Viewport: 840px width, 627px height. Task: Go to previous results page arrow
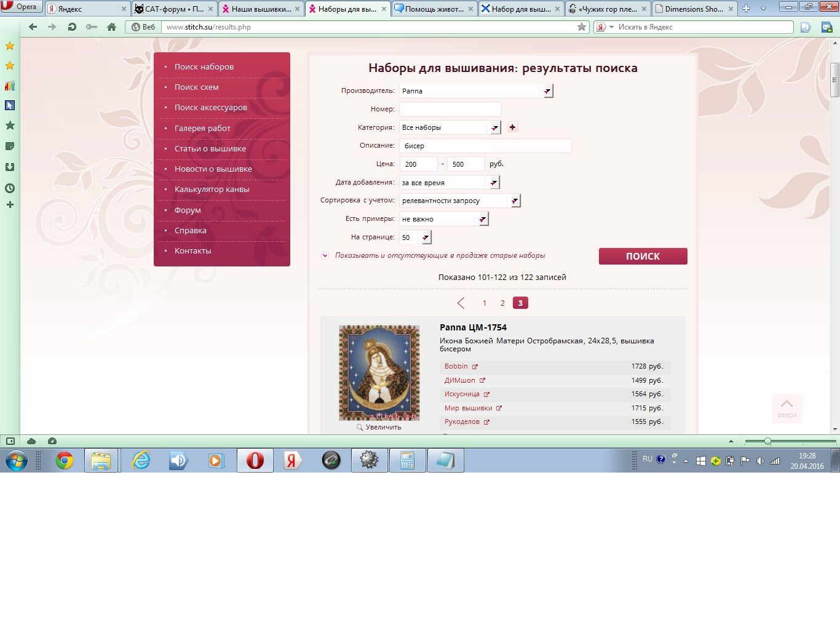pos(461,303)
